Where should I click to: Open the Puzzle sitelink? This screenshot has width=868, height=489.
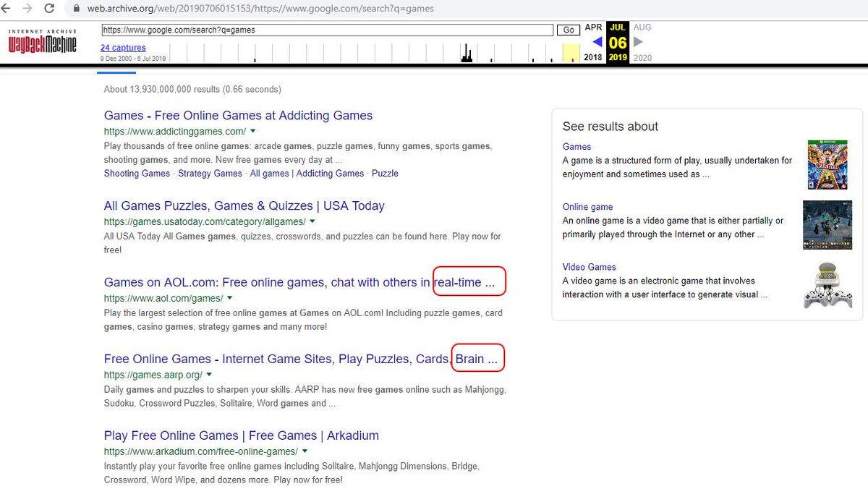(385, 174)
